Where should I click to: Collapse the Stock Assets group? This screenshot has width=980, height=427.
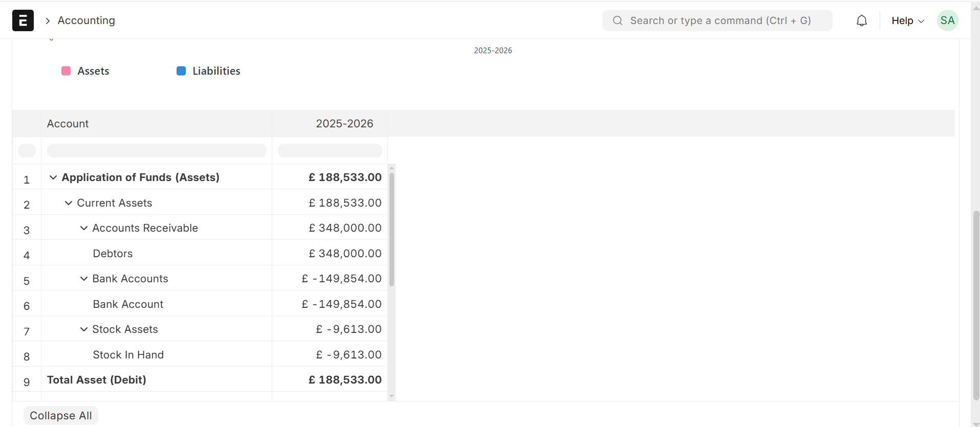84,329
